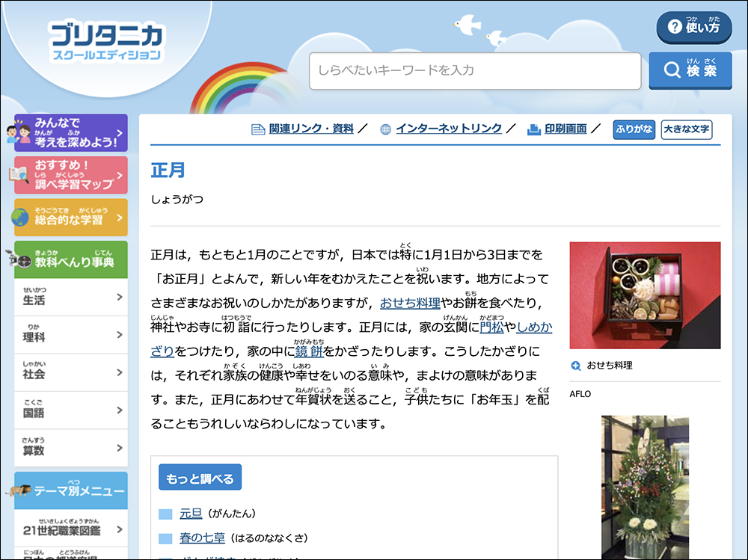Click the しょうがつ reading text

[177, 200]
